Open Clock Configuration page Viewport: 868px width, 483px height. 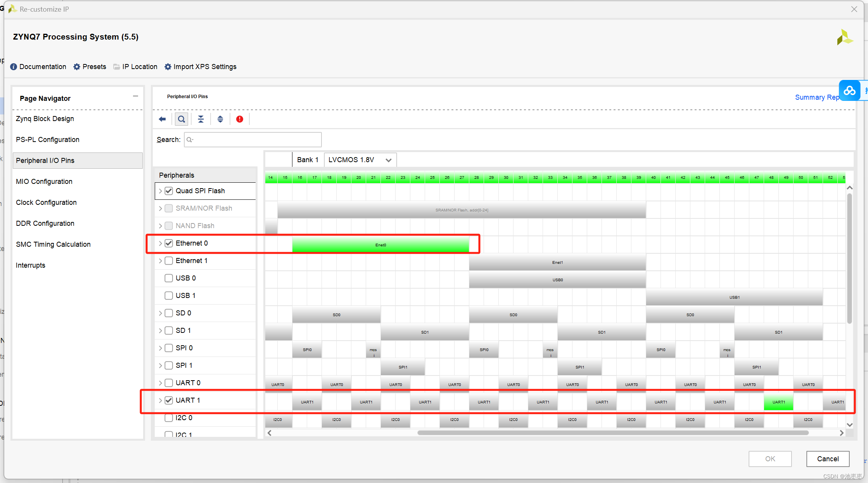coord(46,203)
